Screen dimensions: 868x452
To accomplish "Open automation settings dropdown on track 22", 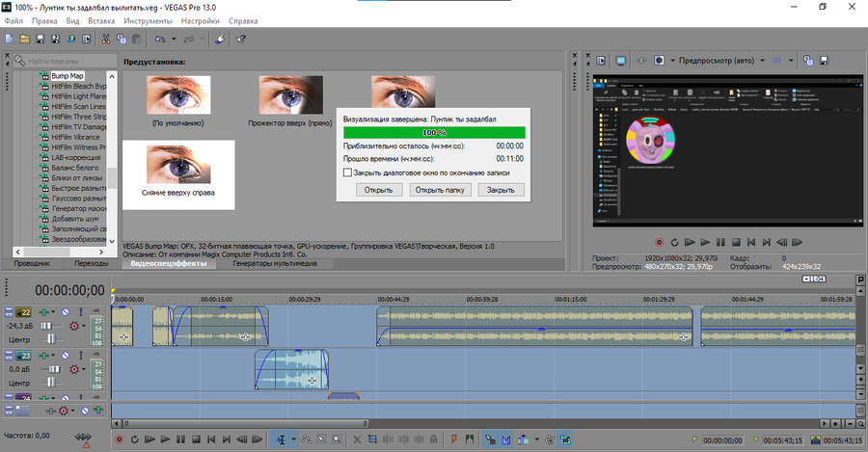I will pos(83,326).
